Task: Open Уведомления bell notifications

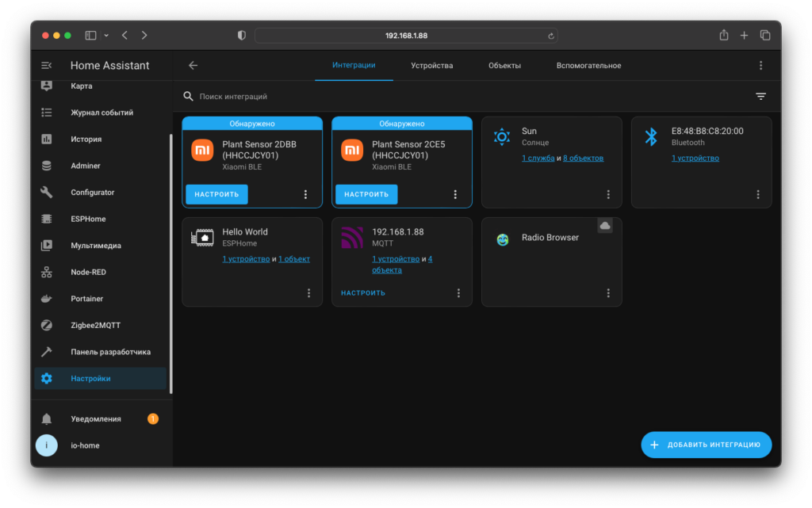Action: coord(101,418)
